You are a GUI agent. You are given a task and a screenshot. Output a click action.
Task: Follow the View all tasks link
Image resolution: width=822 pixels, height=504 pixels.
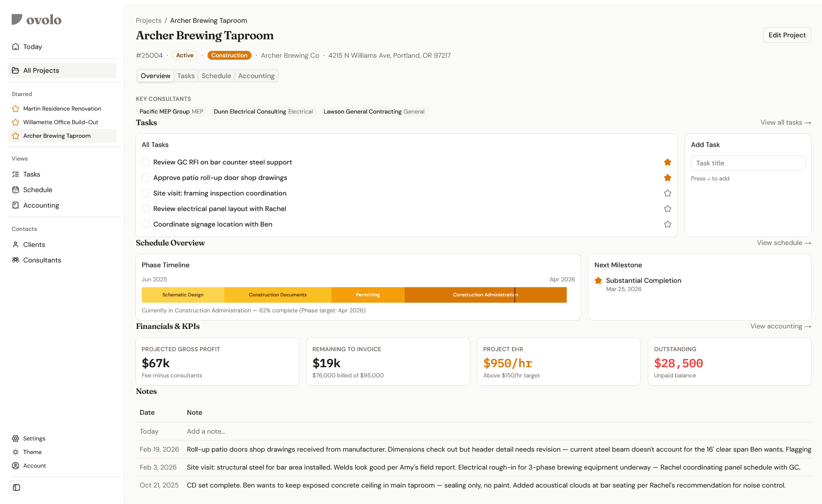click(786, 122)
